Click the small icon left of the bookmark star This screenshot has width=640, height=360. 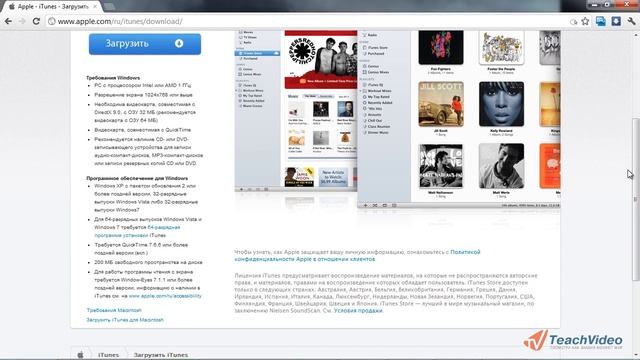point(573,22)
